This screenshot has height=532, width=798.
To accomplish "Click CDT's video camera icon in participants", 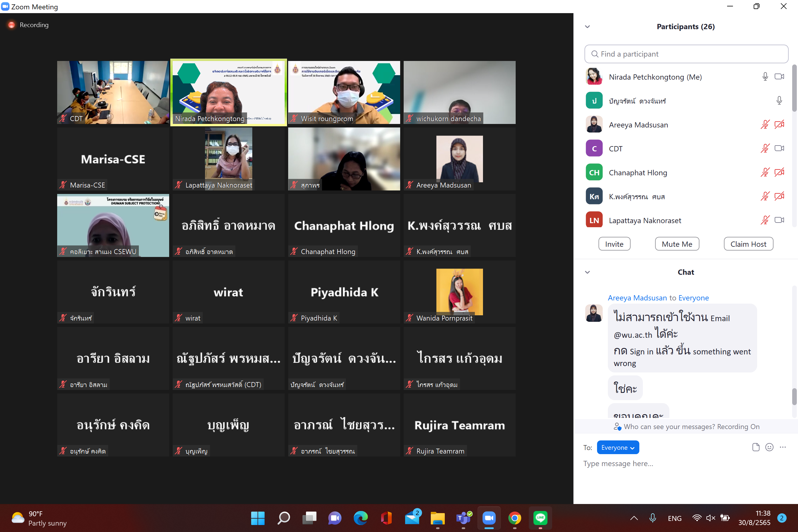I will (779, 148).
